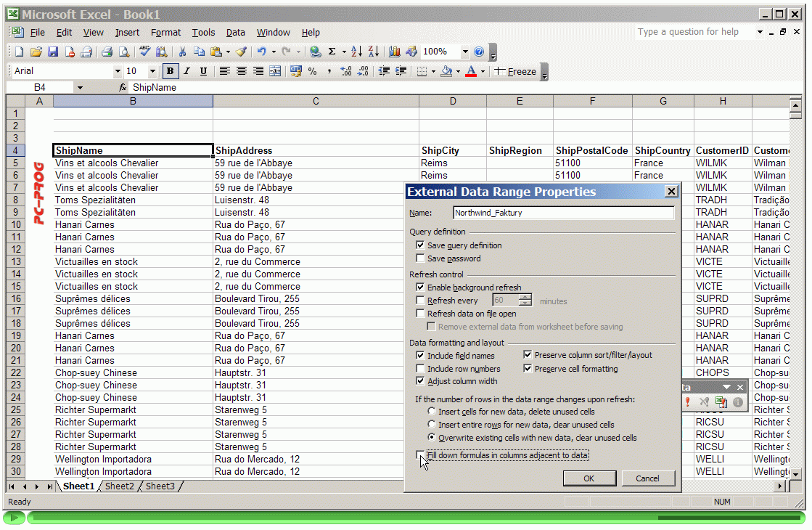The image size is (812, 530).
Task: Cut selection with scissors icon
Action: [x=182, y=52]
